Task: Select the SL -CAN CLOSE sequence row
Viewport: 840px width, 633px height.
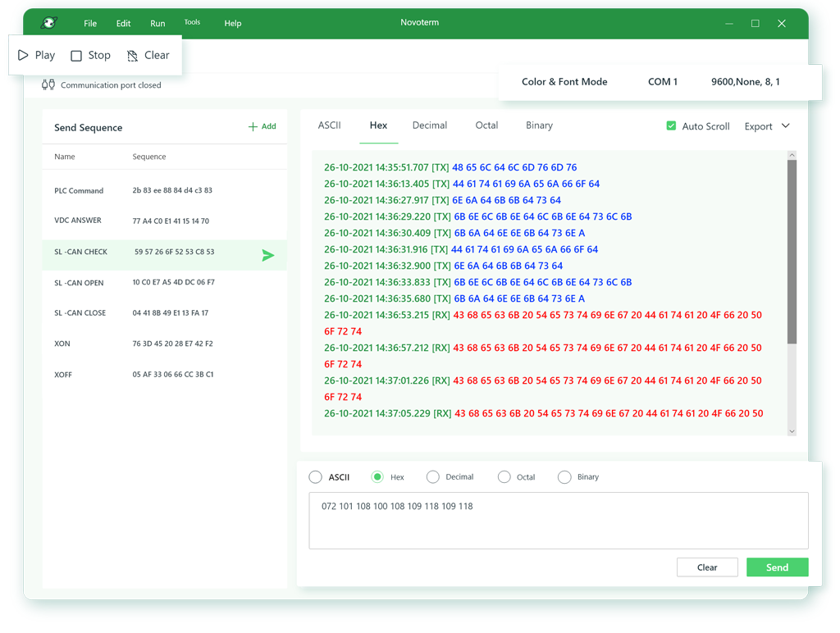Action: point(164,312)
